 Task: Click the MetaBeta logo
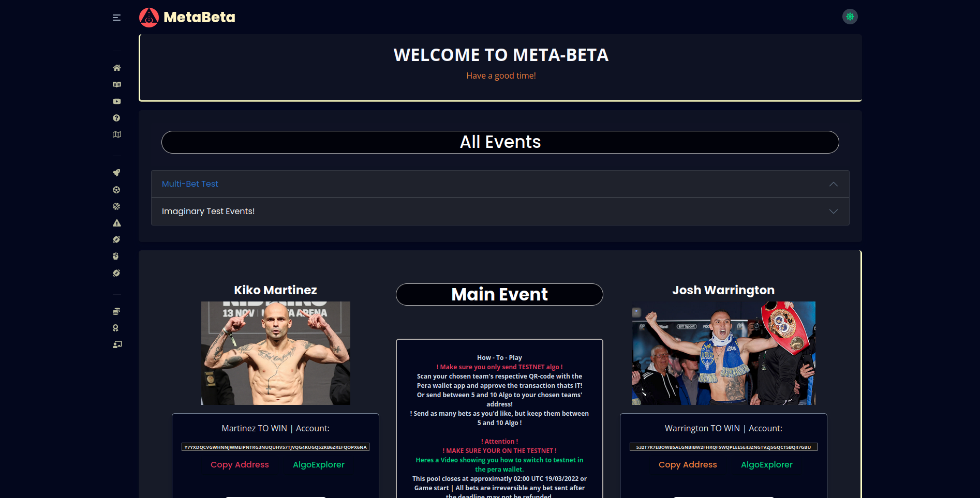coord(187,17)
